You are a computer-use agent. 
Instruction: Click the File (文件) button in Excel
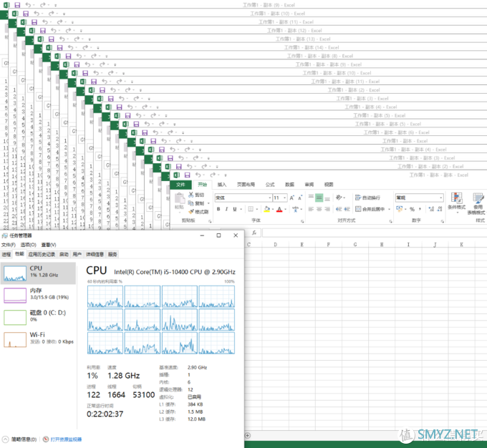pyautogui.click(x=180, y=185)
